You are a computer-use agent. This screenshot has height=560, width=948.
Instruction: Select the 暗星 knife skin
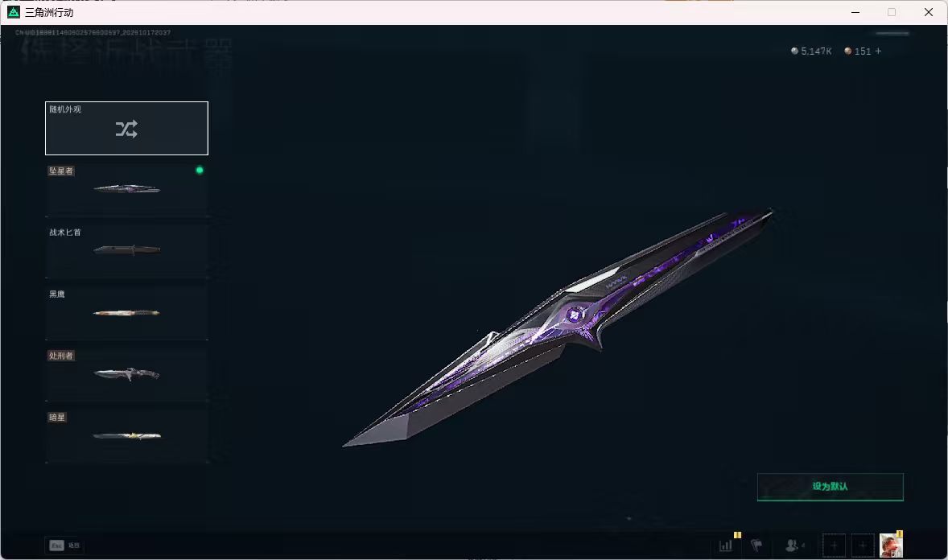pos(126,436)
